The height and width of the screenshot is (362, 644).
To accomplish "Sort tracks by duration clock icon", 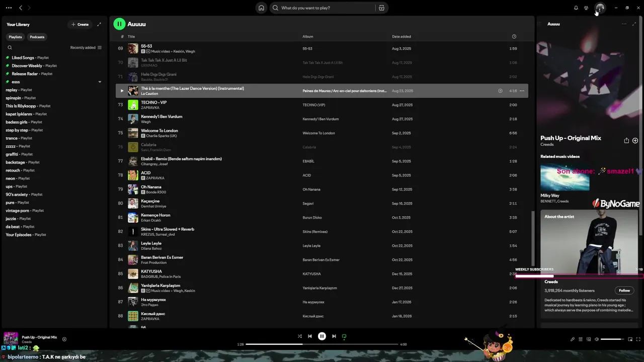I will 514,36.
